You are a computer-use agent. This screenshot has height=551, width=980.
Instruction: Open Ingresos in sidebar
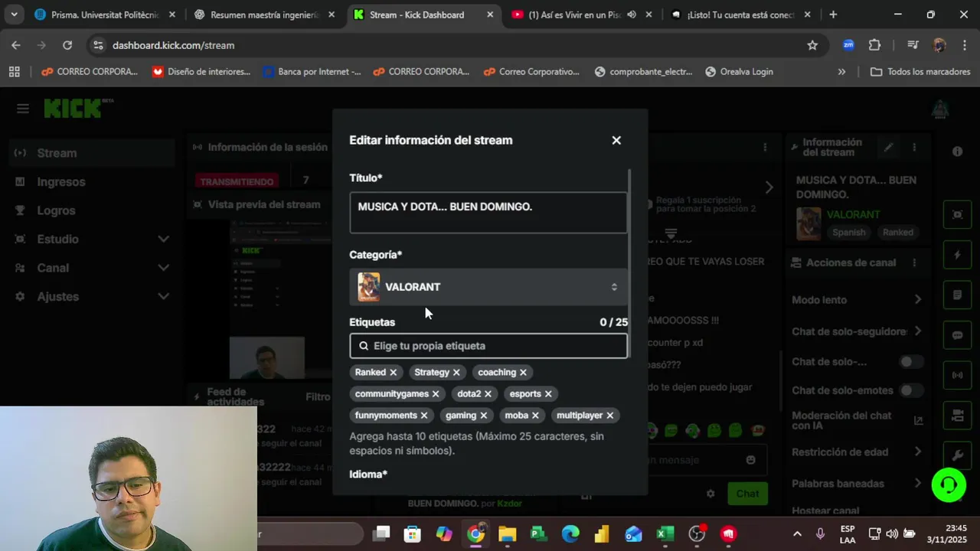(x=92, y=181)
